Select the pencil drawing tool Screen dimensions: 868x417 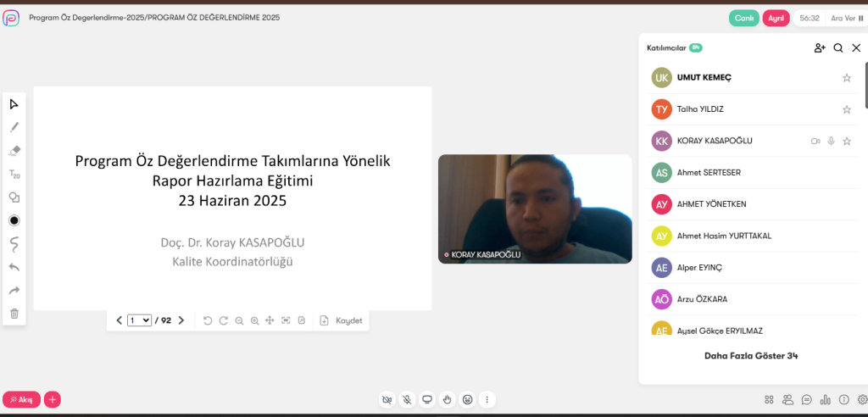click(x=14, y=127)
